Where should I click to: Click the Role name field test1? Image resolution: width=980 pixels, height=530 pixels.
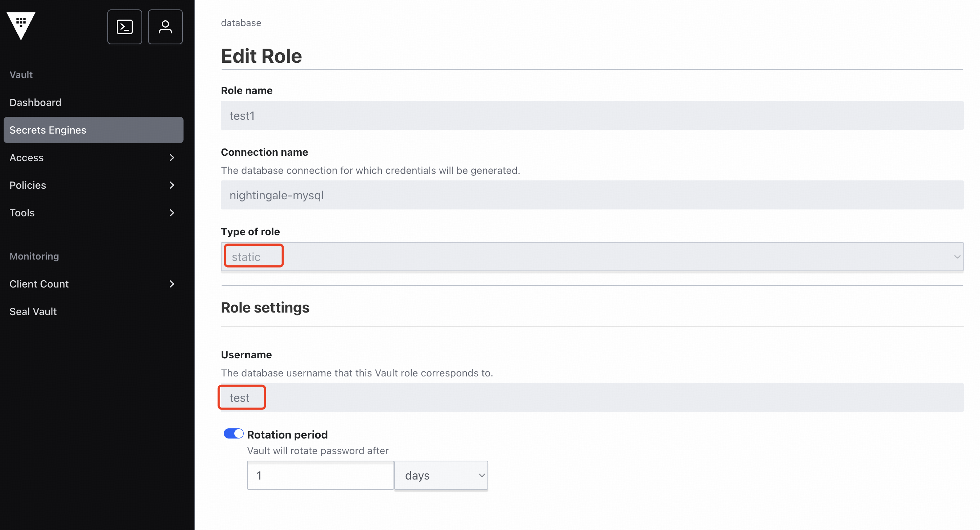pos(592,116)
